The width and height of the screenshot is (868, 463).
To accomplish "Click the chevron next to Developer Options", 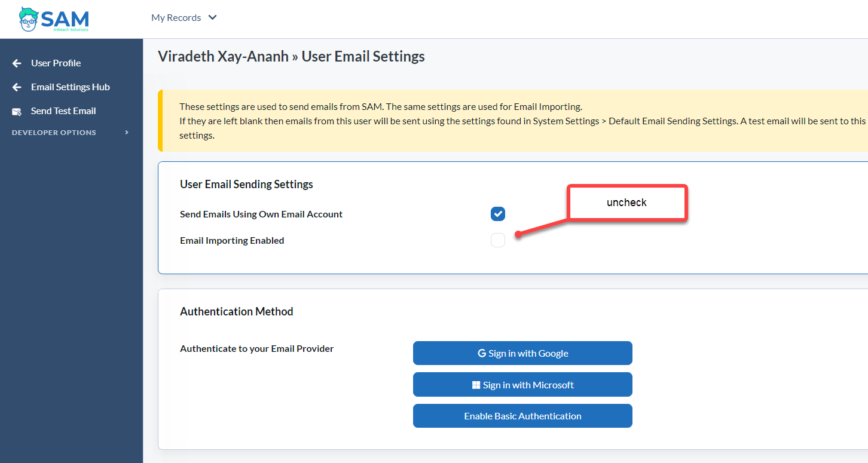I will pyautogui.click(x=127, y=133).
